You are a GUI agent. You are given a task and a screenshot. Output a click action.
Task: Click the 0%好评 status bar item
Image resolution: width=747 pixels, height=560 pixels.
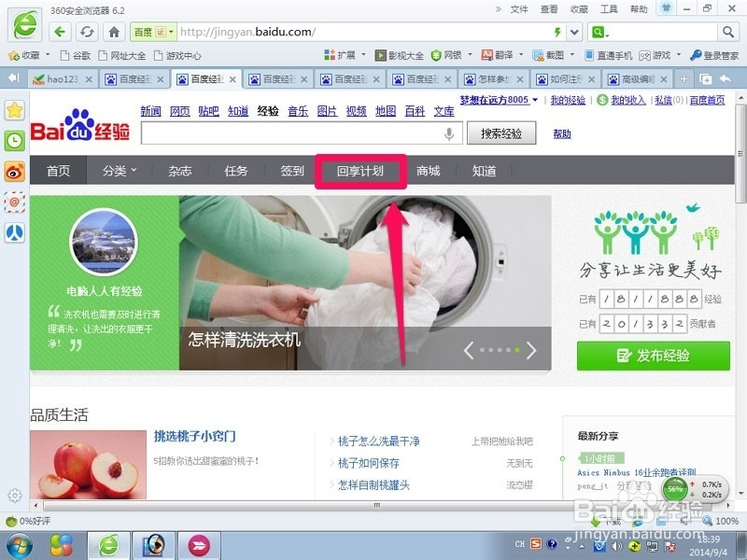(x=28, y=521)
